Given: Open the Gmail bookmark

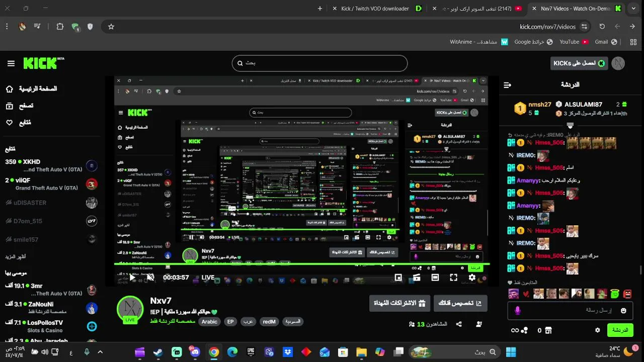Looking at the screenshot, I should 606,42.
